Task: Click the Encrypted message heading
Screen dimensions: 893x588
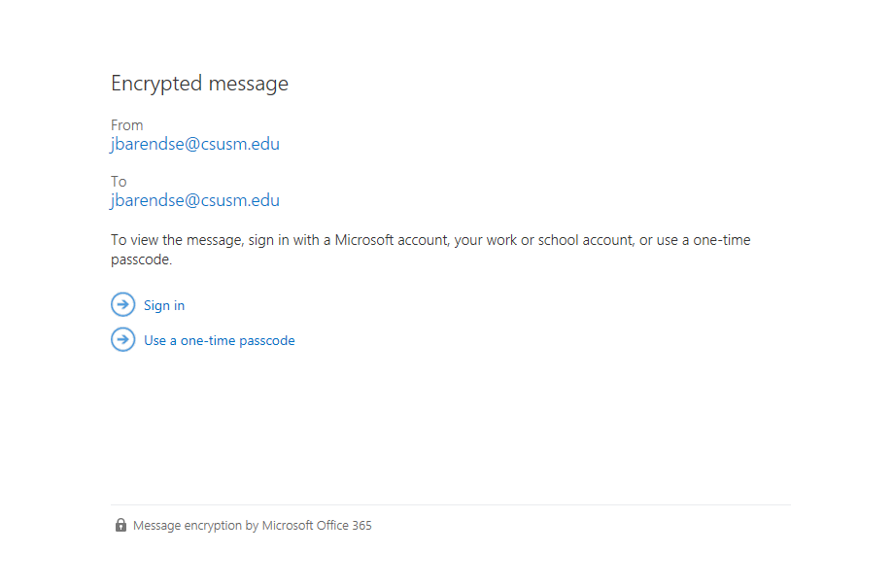Action: tap(199, 84)
